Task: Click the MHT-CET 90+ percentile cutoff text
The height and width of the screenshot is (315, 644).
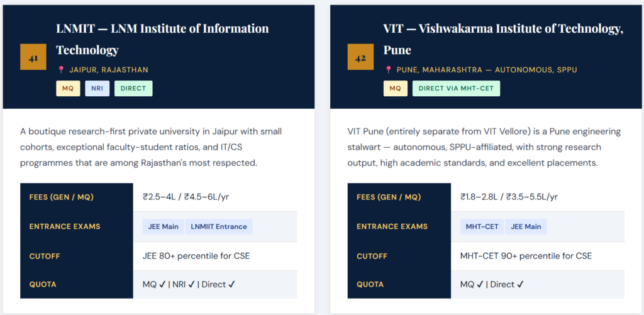Action: (x=526, y=256)
